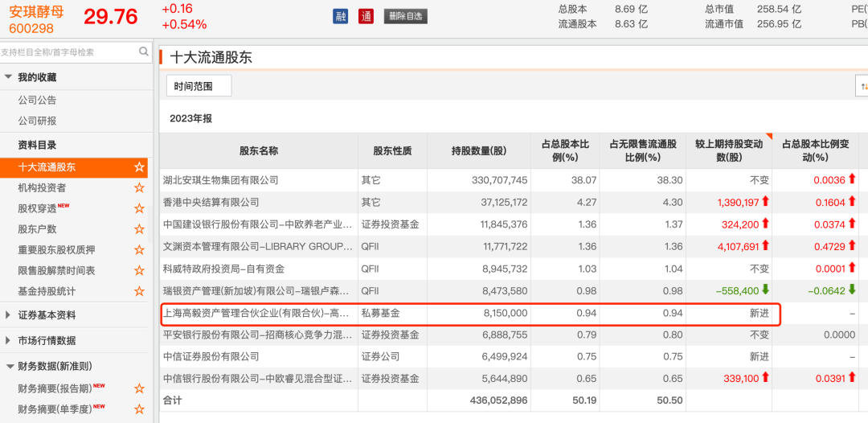Open 公司公告 in favorites
868x423 pixels.
[x=37, y=101]
